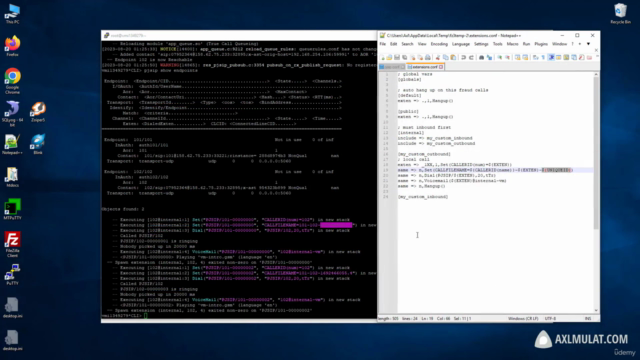Switch to the first inactive document tab

[x=392, y=67]
